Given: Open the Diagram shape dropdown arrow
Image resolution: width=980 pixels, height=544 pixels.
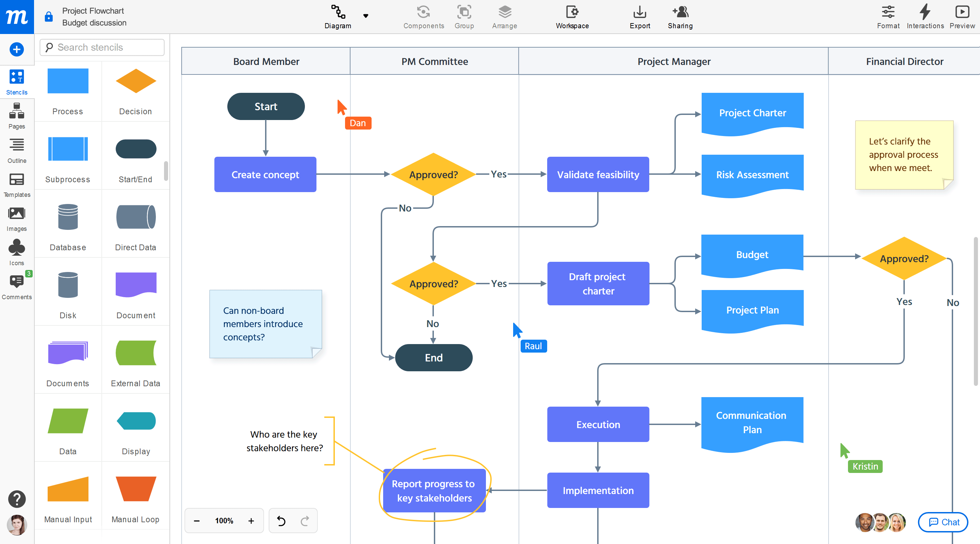Looking at the screenshot, I should (x=366, y=17).
